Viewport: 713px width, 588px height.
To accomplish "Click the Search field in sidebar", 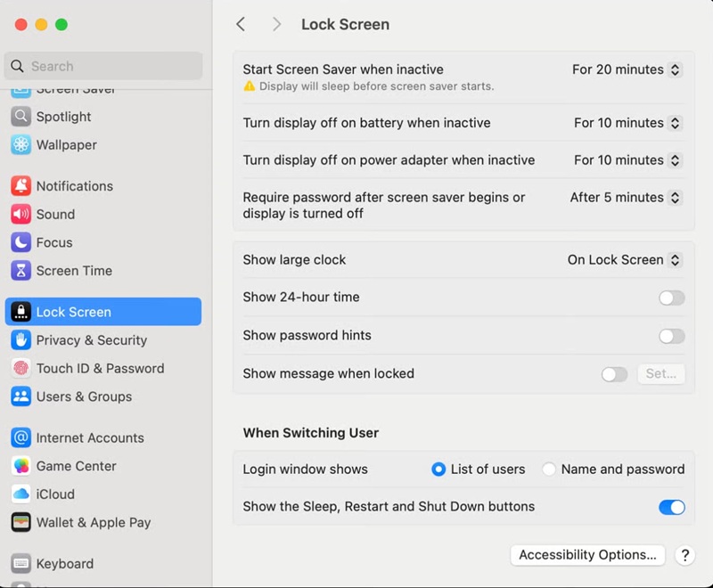I will point(103,66).
